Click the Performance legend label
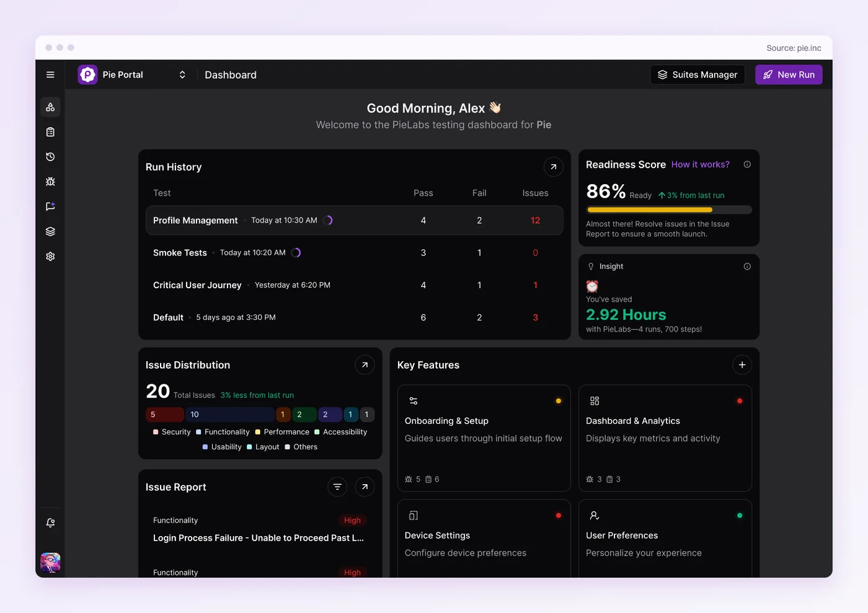 point(286,432)
